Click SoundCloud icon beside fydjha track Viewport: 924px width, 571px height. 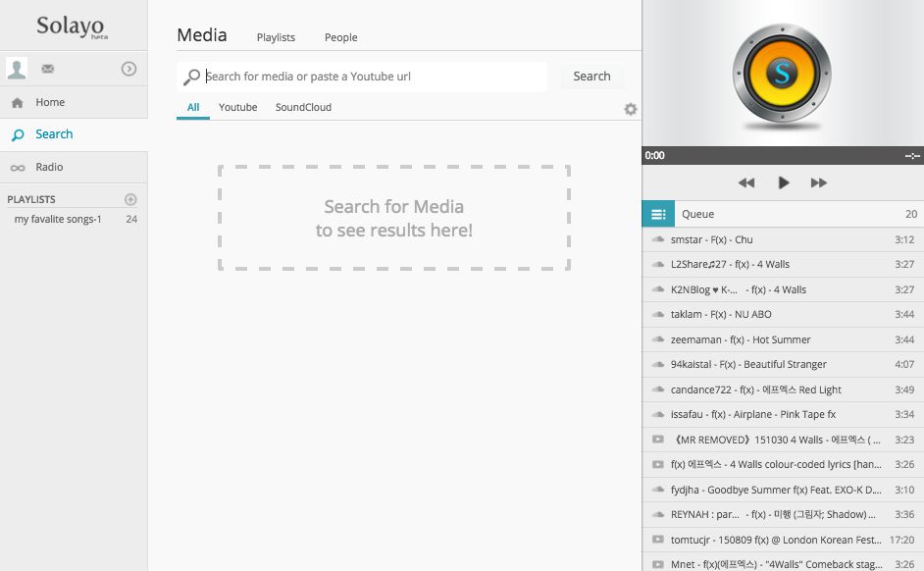[x=657, y=491]
